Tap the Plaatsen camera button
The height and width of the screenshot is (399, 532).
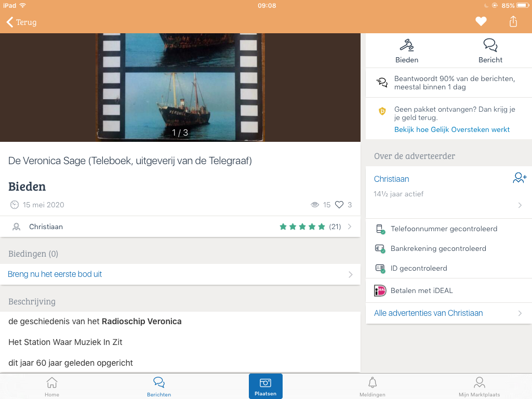[x=265, y=386]
